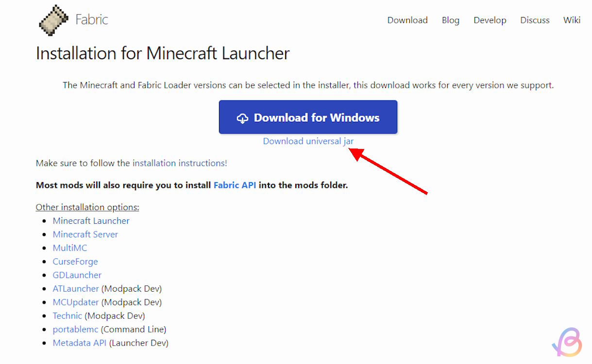Click Download universal jar link

pyautogui.click(x=308, y=141)
